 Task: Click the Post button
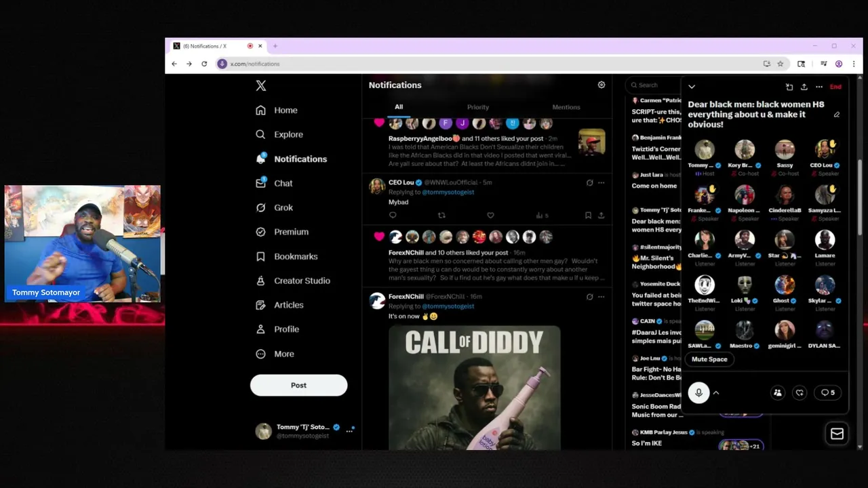tap(298, 385)
